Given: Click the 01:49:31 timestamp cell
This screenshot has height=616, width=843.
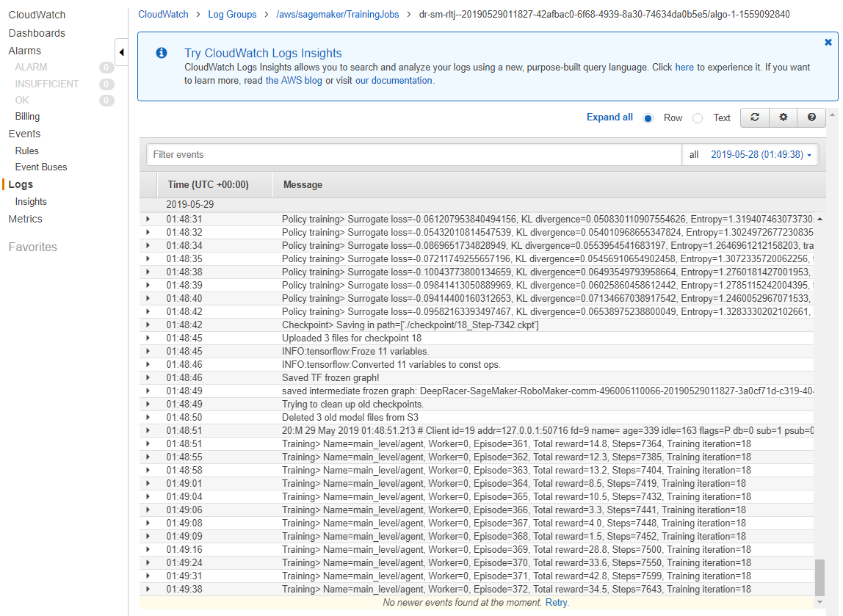Looking at the screenshot, I should point(184,576).
